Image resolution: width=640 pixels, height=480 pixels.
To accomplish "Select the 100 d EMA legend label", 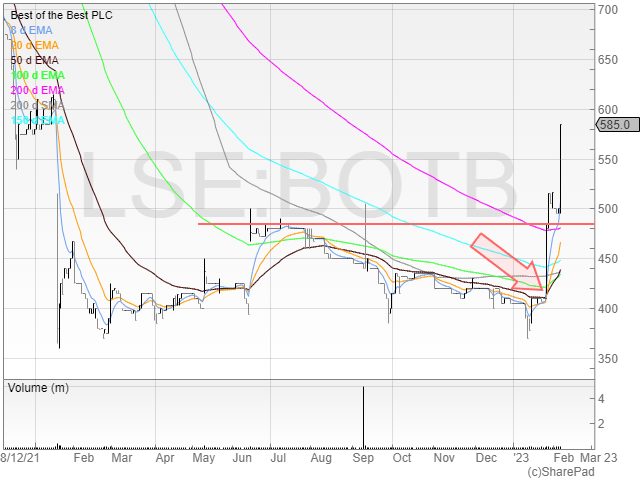I will click(x=38, y=76).
